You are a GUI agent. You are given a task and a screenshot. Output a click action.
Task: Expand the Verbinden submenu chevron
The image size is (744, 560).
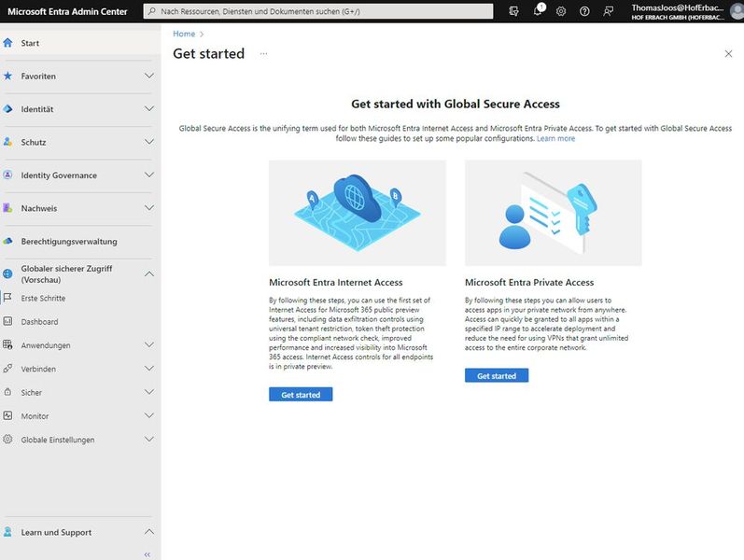coord(149,369)
